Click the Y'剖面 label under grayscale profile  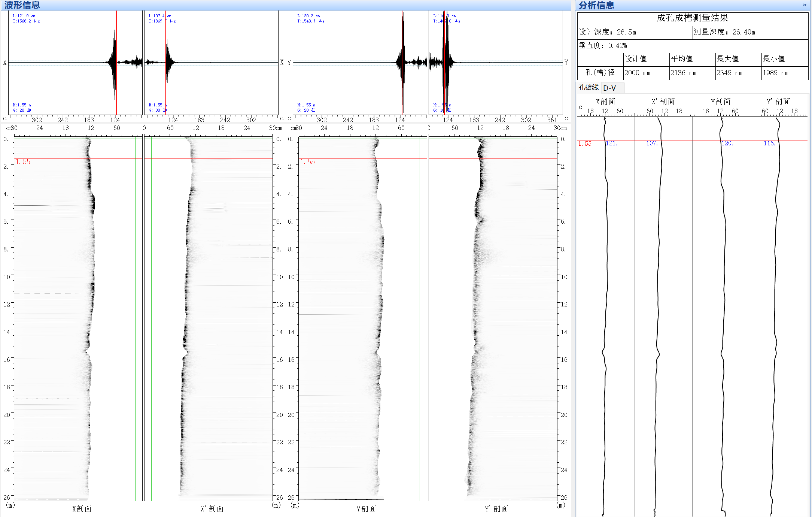pyautogui.click(x=496, y=509)
